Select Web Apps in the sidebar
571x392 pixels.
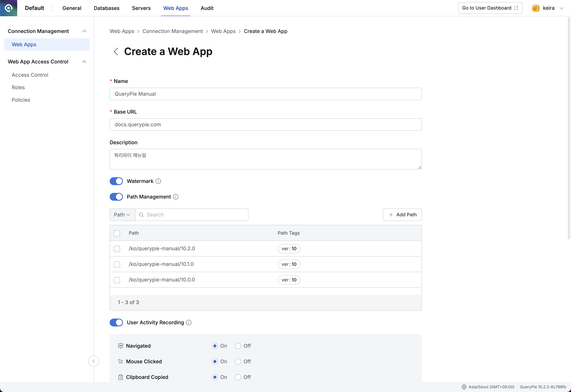(x=47, y=45)
